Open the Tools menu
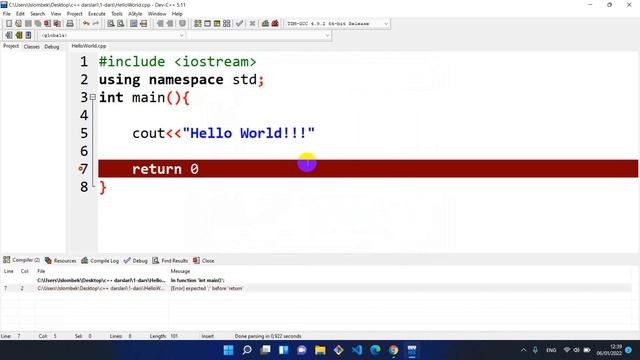The width and height of the screenshot is (640, 360). point(117,14)
